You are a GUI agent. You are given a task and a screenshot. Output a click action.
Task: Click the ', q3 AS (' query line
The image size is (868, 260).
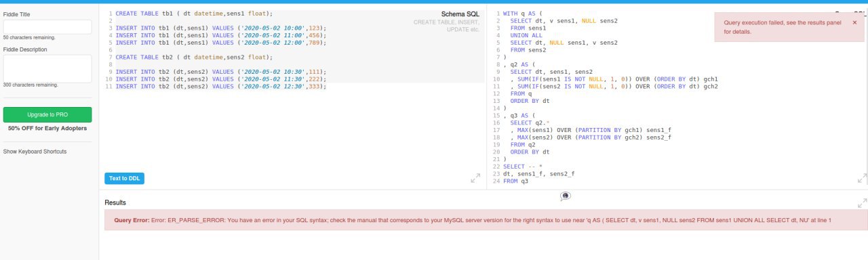tap(519, 116)
